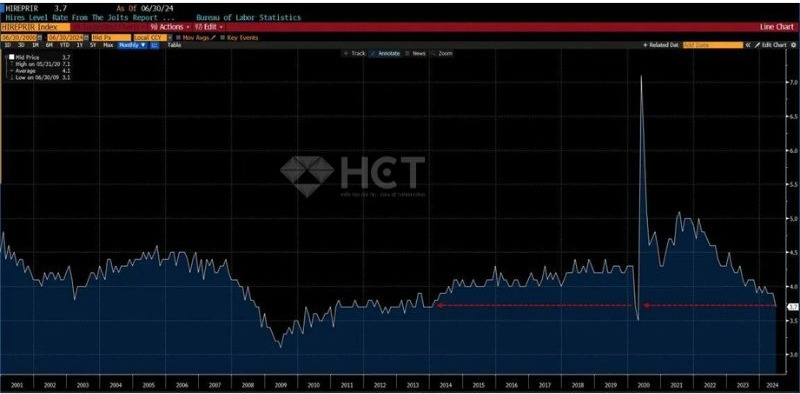Click the 2020 label on time axis
This screenshot has height=394, width=800.
pyautogui.click(x=643, y=385)
